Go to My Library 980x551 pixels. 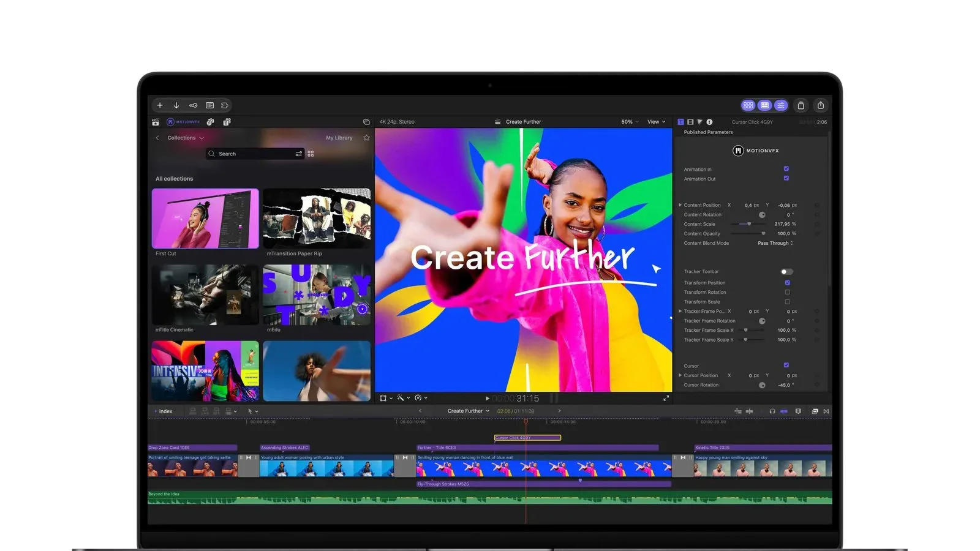pos(339,138)
